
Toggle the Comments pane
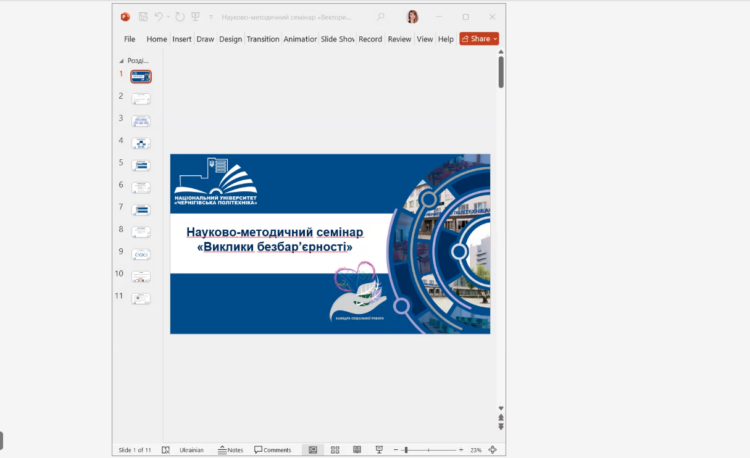point(273,450)
